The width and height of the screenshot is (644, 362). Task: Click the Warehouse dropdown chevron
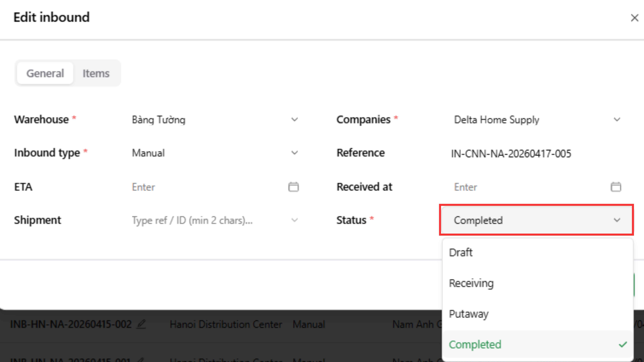coord(295,120)
